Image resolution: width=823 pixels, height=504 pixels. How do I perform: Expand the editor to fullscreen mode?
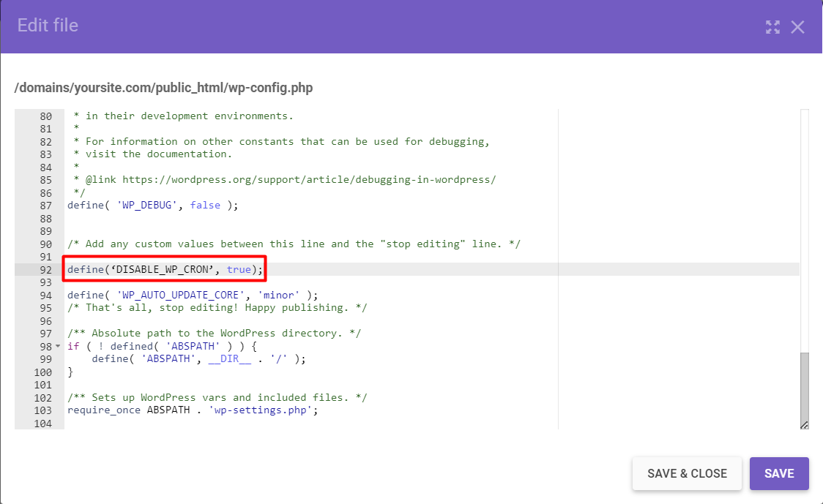772,27
